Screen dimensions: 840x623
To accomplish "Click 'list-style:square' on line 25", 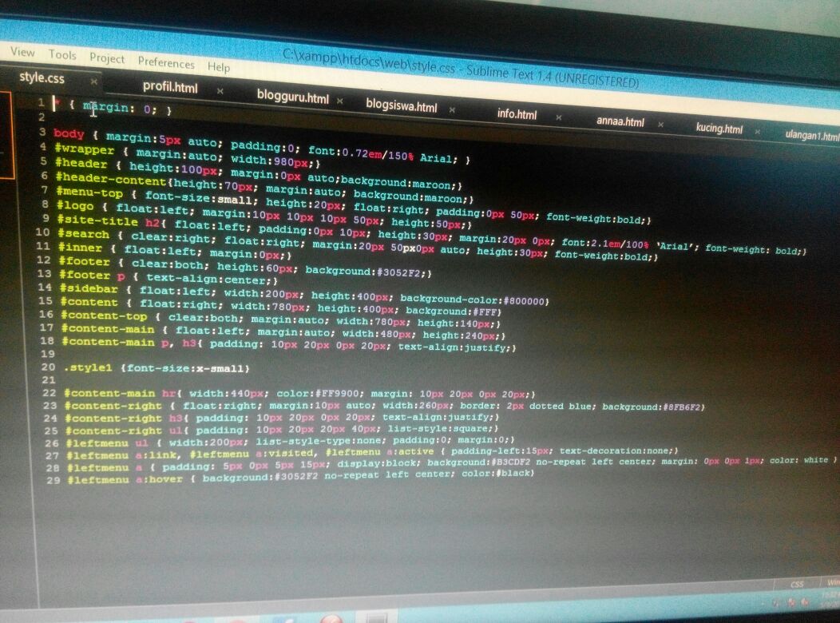I will point(438,429).
